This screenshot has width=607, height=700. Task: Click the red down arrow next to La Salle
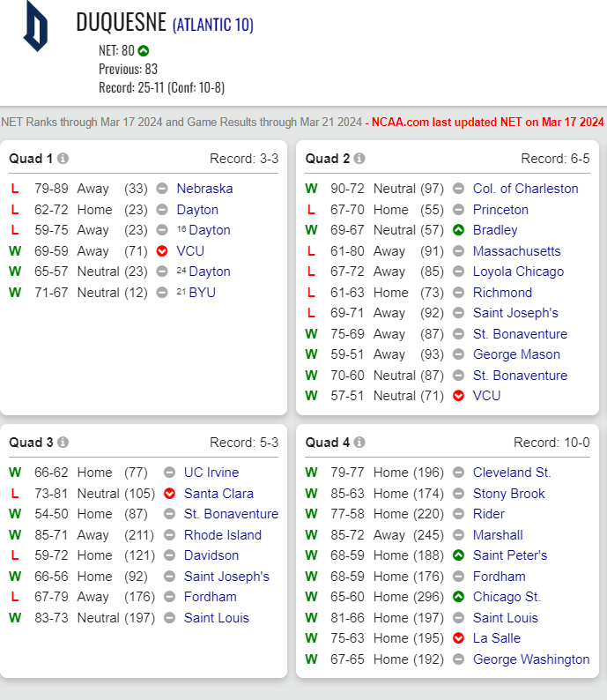coord(458,638)
